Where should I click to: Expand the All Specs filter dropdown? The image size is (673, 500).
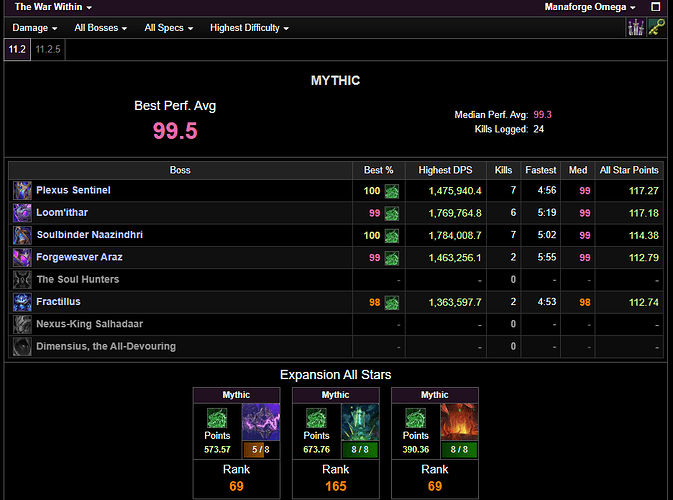point(168,28)
